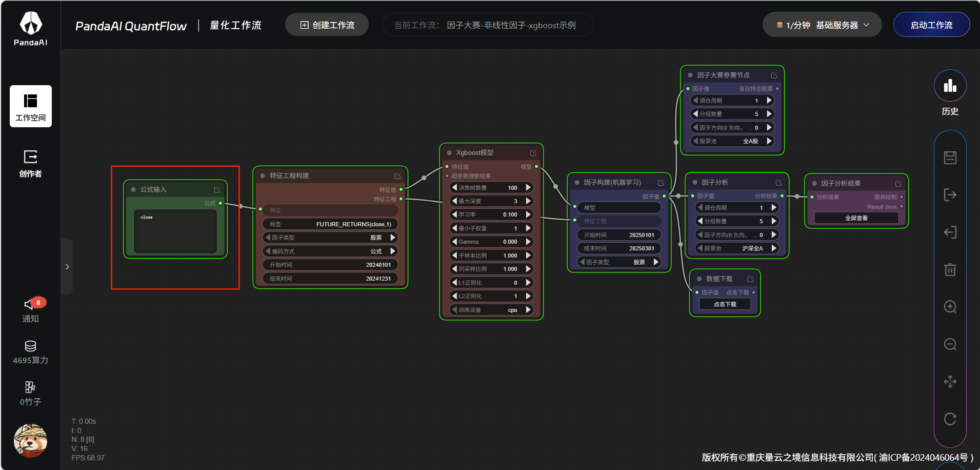Click edit icon on Xgboost模型 node header

pyautogui.click(x=533, y=153)
